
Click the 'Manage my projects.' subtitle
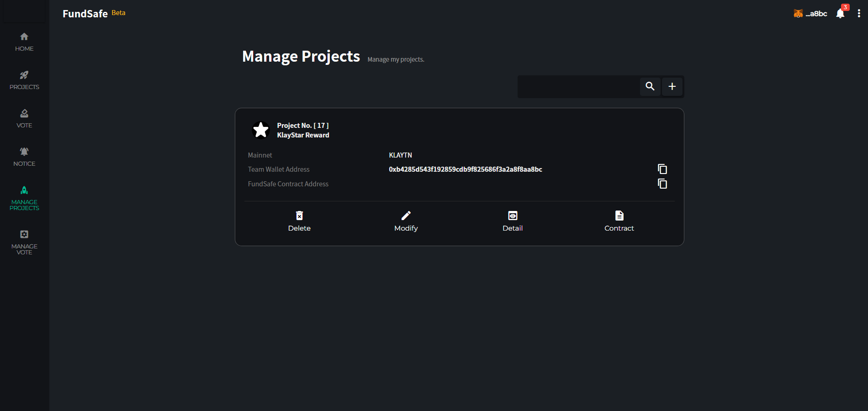click(x=396, y=59)
